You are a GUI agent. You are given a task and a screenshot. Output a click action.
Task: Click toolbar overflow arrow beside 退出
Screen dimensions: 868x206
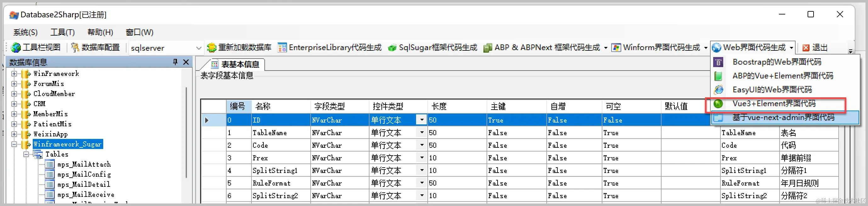click(x=850, y=51)
